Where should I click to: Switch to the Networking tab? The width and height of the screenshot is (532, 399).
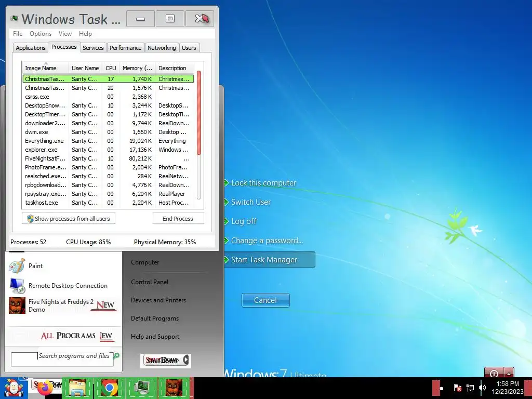tap(162, 47)
